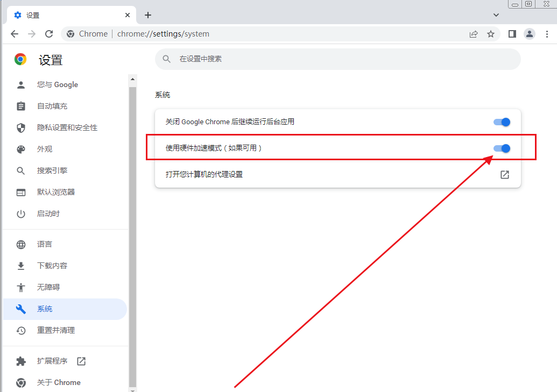This screenshot has height=392, width=557.
Task: Open 启动时 settings section
Action: (x=65, y=214)
